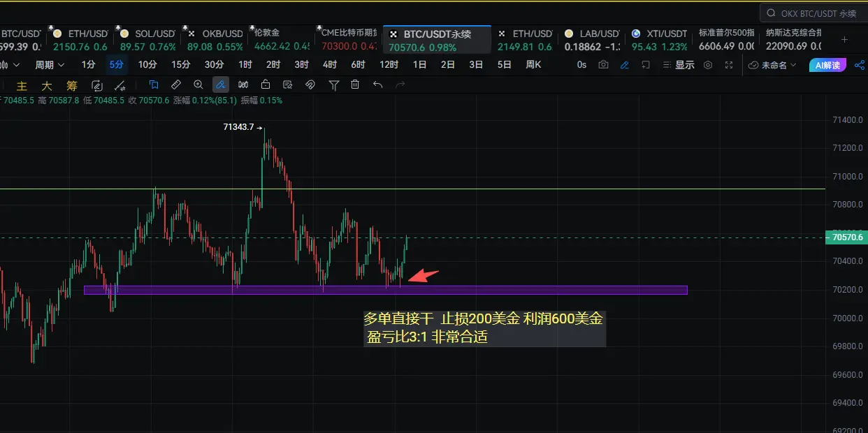
Task: Toggle the lock drawings icon
Action: pos(266,85)
